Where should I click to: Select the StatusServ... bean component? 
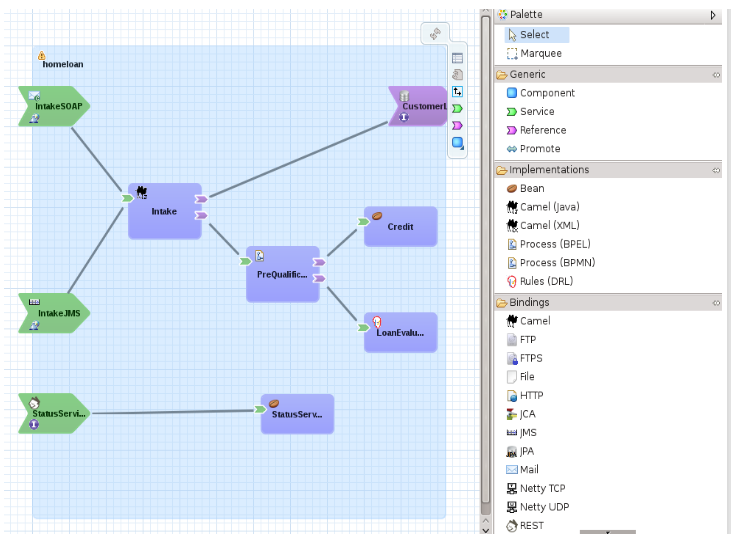[x=297, y=414]
